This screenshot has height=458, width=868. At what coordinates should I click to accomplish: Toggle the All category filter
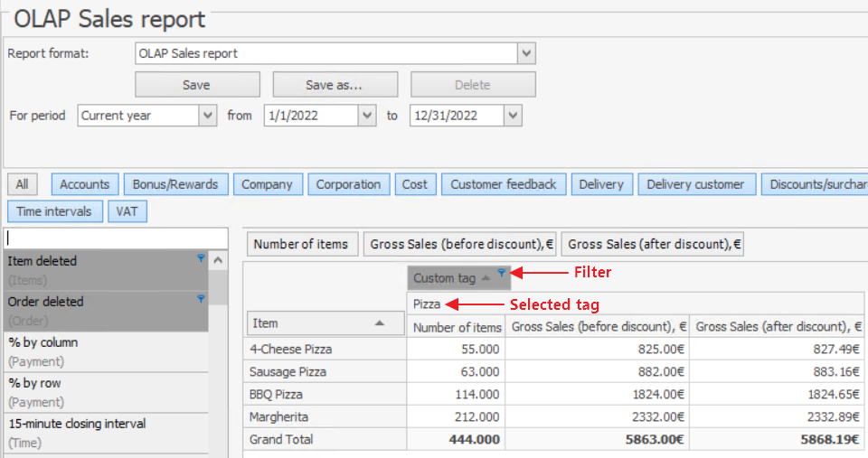tap(22, 184)
